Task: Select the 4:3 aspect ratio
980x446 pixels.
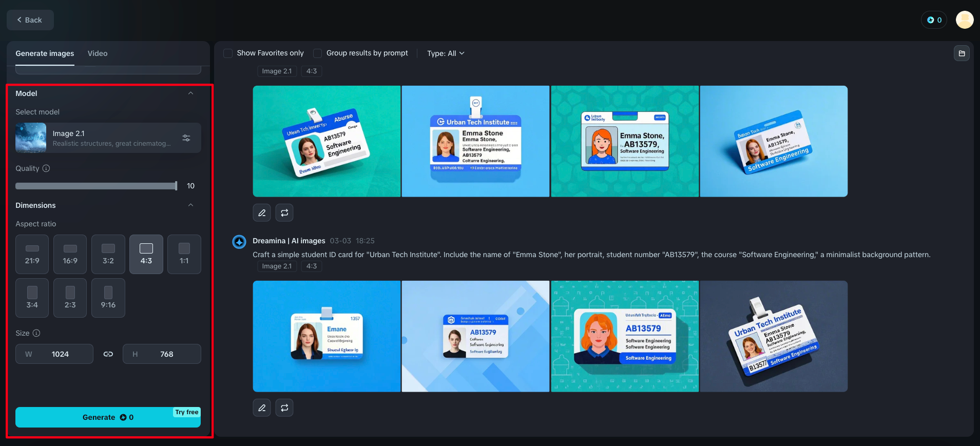Action: 146,254
